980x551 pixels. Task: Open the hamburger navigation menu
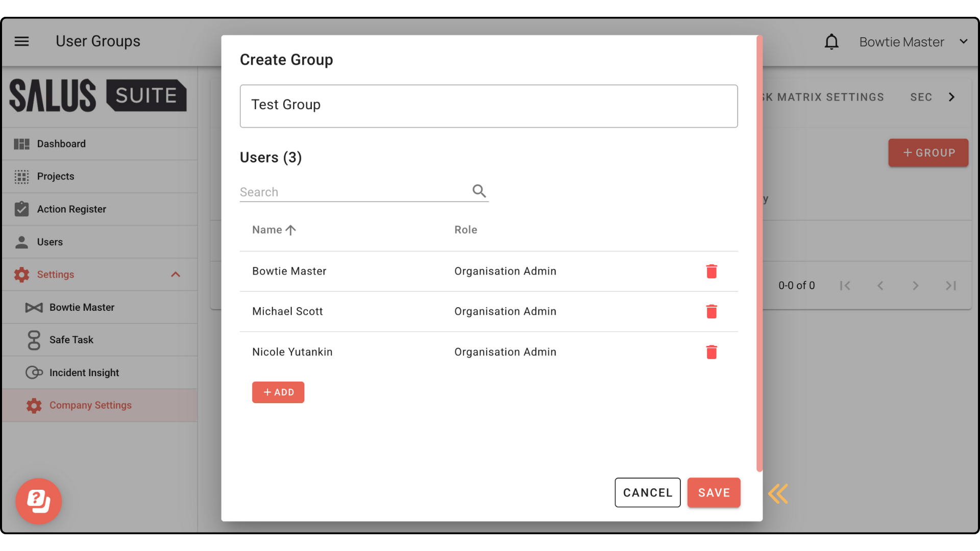pyautogui.click(x=21, y=41)
